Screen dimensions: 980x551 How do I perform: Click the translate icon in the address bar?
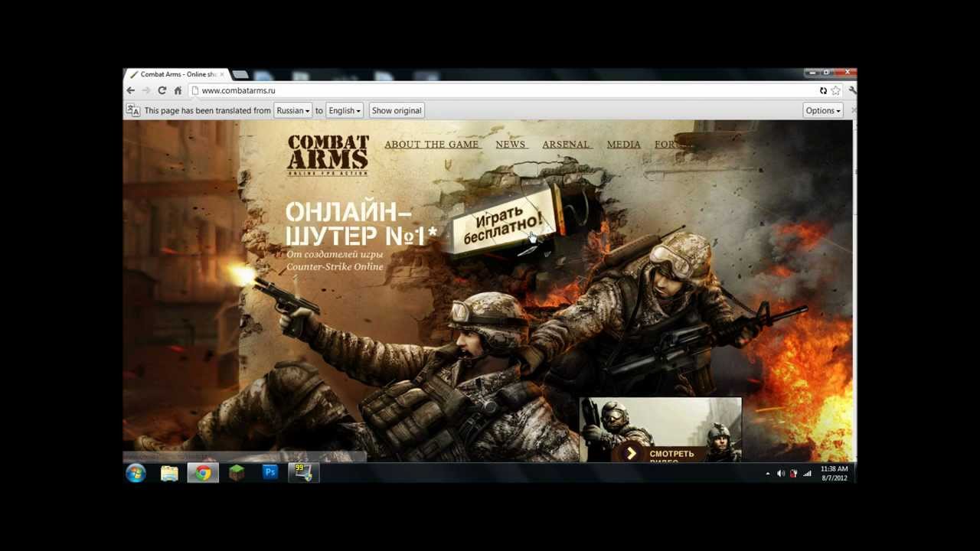pos(823,90)
